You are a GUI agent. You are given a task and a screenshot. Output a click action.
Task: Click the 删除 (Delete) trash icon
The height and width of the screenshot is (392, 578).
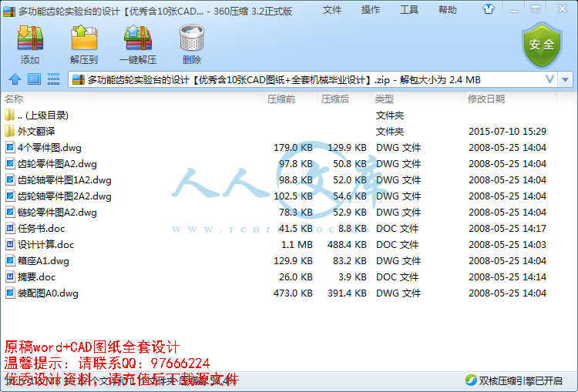192,38
